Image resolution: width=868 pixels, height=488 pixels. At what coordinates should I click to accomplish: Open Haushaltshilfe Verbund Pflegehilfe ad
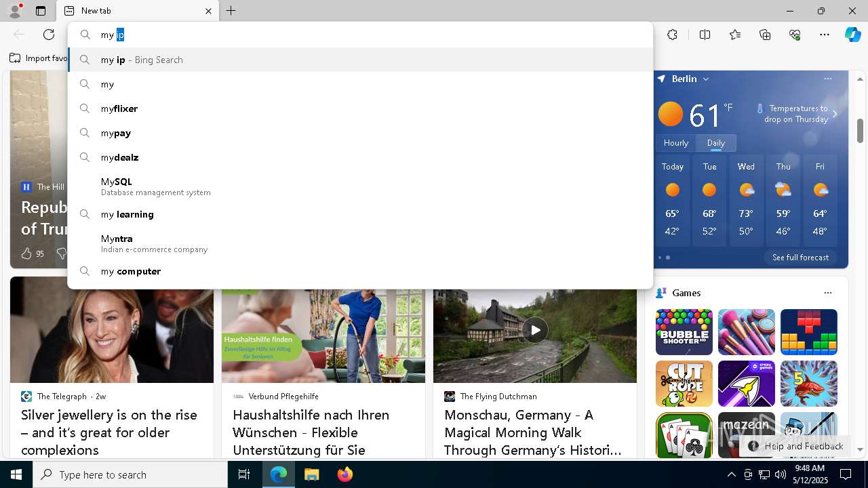pyautogui.click(x=311, y=432)
